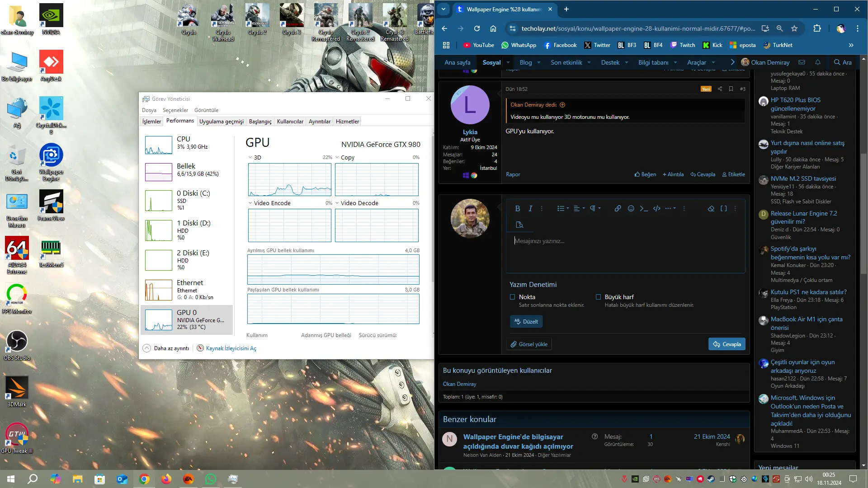This screenshot has width=868, height=488.
Task: Open the Blog navigation dropdown arrow
Action: (x=538, y=62)
